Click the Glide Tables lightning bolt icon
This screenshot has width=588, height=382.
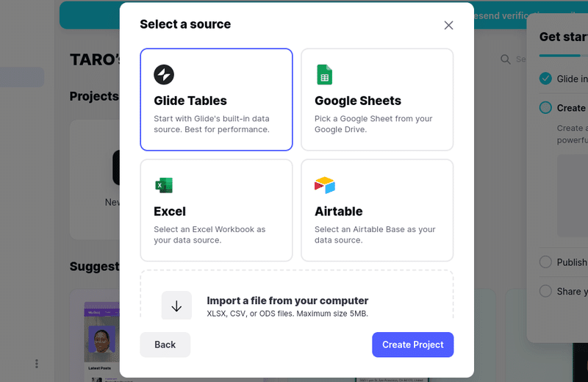(164, 75)
